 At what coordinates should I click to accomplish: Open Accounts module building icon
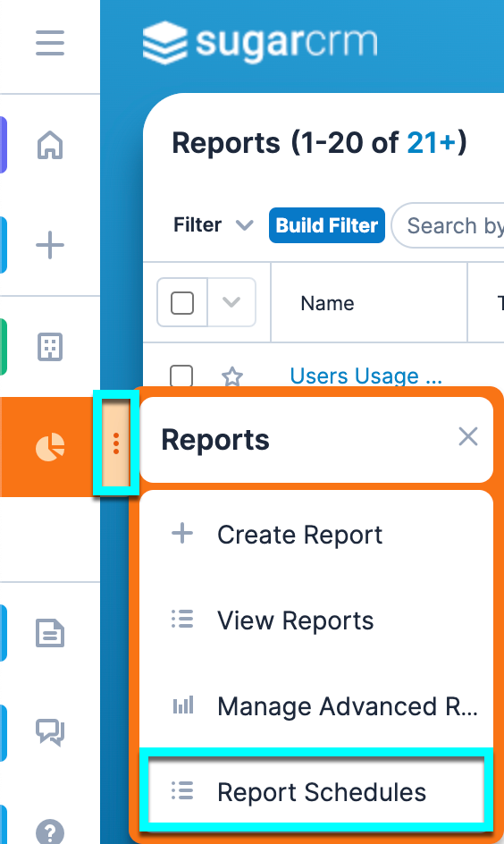coord(50,347)
